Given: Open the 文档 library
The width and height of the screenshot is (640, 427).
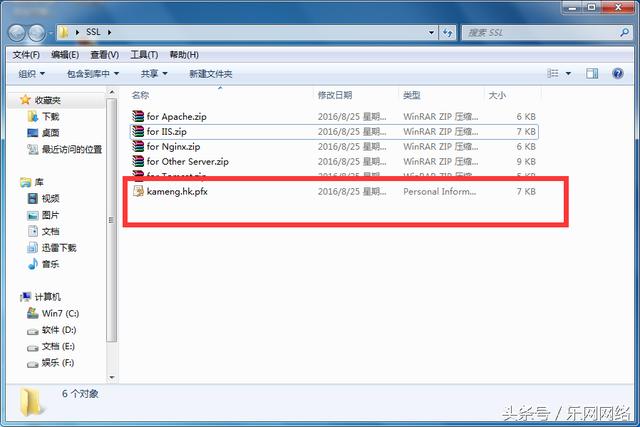Looking at the screenshot, I should (43, 231).
